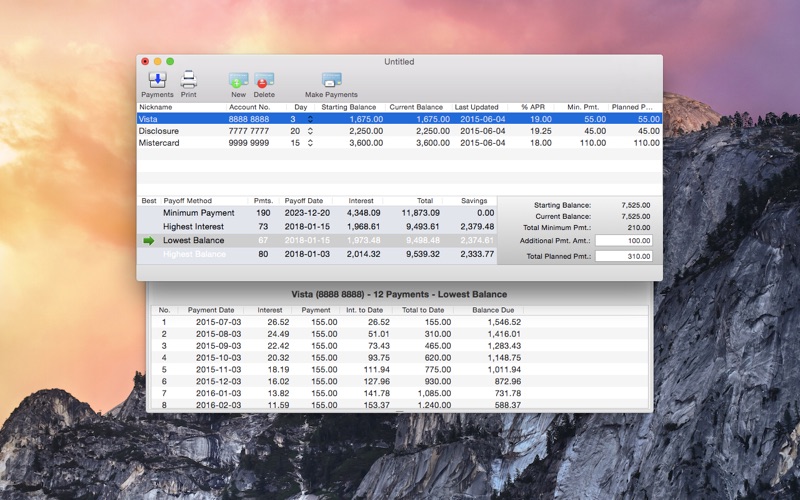Adjust Day stepper for the Disclosure account
Image resolution: width=800 pixels, height=500 pixels.
click(310, 131)
